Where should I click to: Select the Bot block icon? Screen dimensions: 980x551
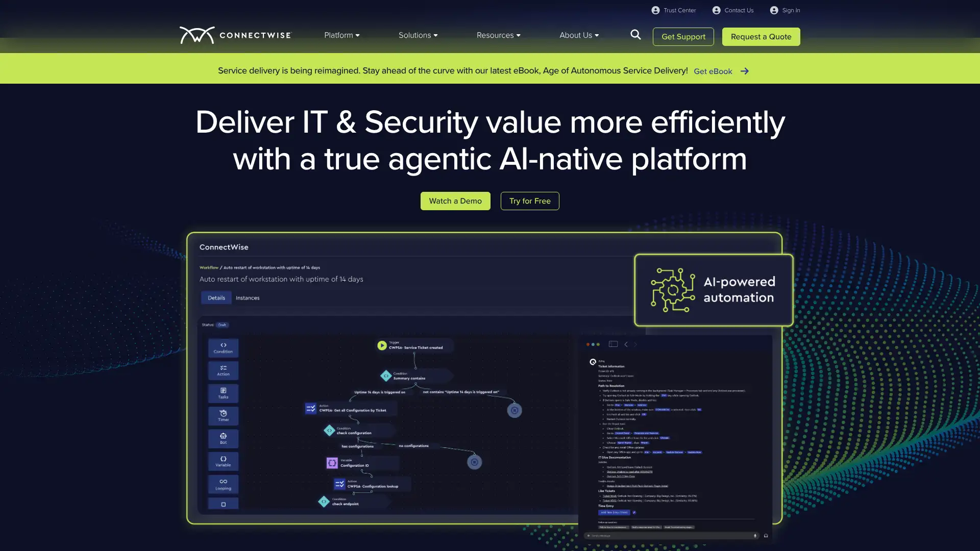(x=223, y=439)
